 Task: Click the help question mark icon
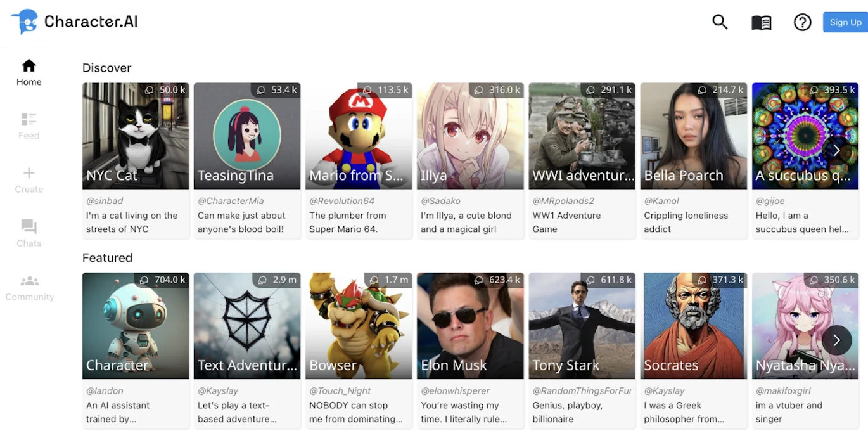click(803, 23)
